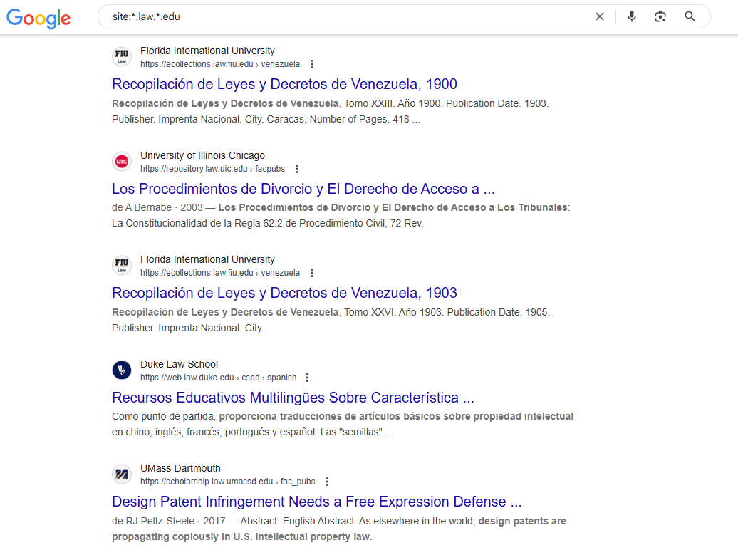Click the web.law.duke.edu cspd spanish URL

(x=219, y=378)
